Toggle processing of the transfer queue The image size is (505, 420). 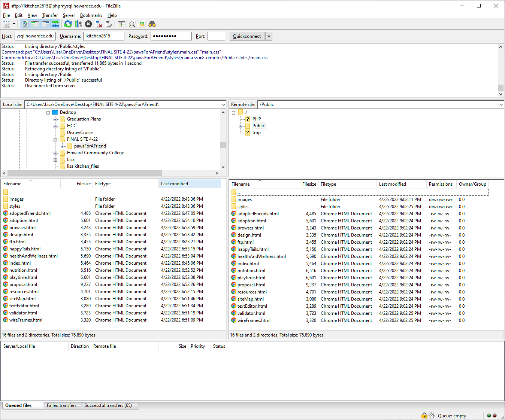point(78,24)
